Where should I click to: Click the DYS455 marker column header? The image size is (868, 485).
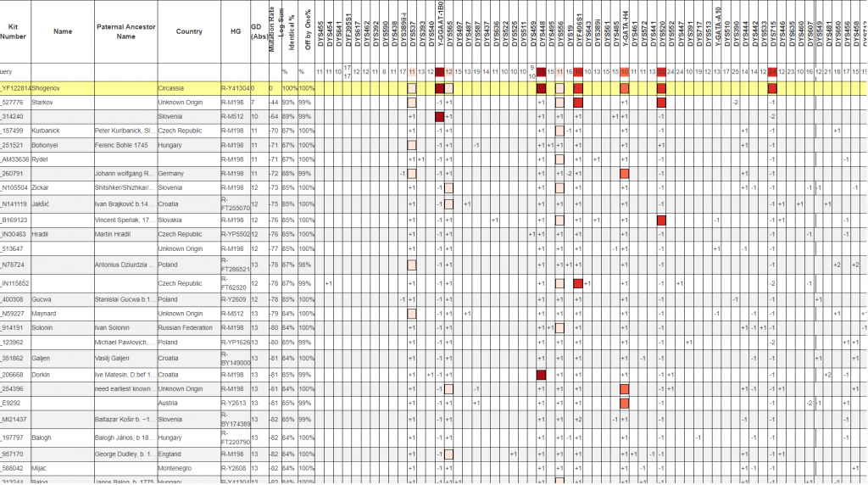click(320, 31)
